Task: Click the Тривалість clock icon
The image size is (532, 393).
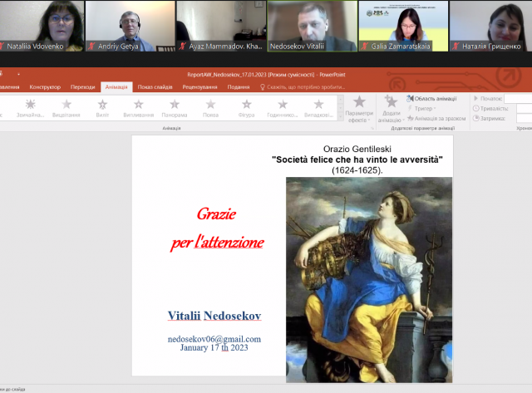Action: click(476, 109)
